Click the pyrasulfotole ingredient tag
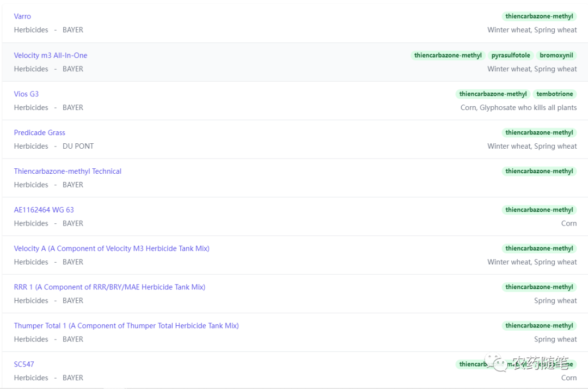 (511, 55)
